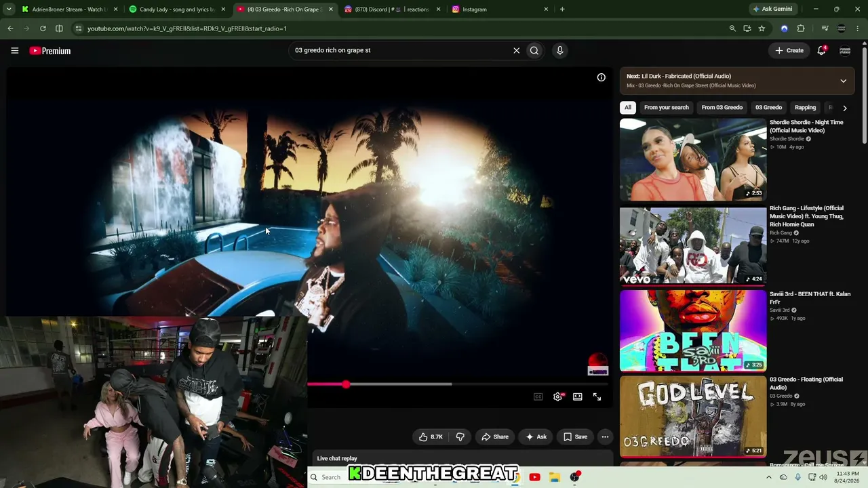Viewport: 868px width, 488px height.
Task: Play 'Shordie Shordie - Night Time' thumbnail
Action: [693, 160]
